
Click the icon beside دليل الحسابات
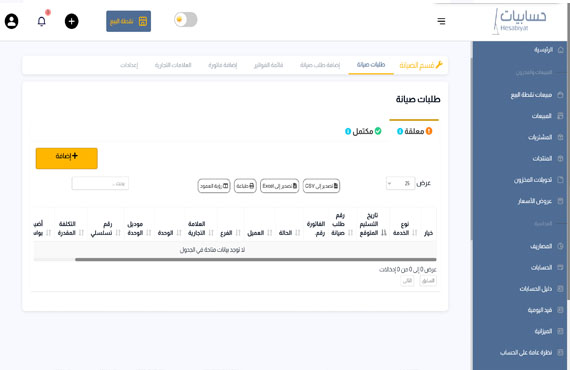click(560, 289)
